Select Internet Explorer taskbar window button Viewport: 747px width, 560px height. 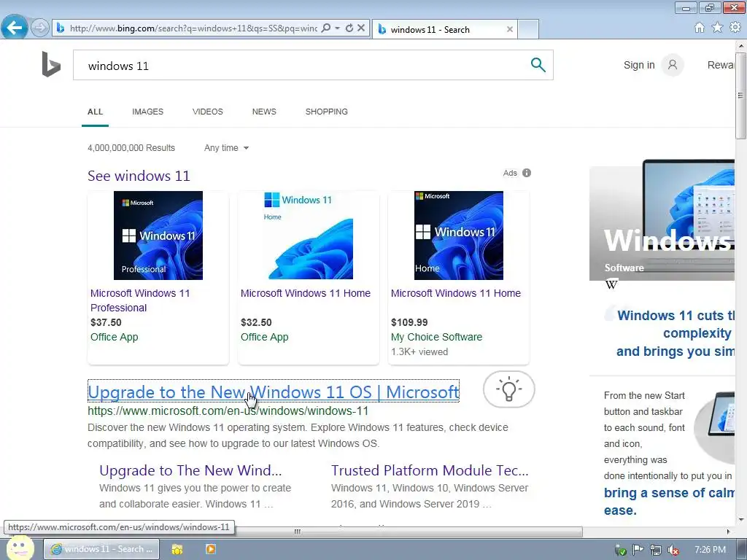[x=101, y=549]
